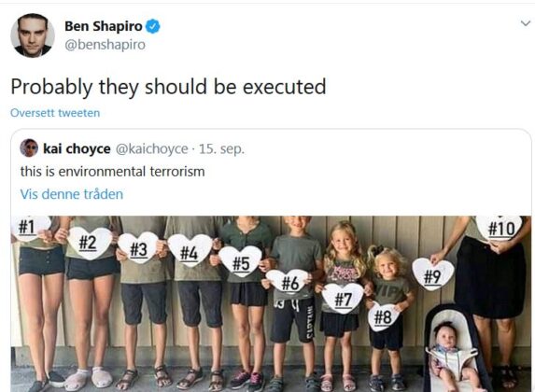
Task: Open kai choyce's small avatar
Action: click(29, 147)
